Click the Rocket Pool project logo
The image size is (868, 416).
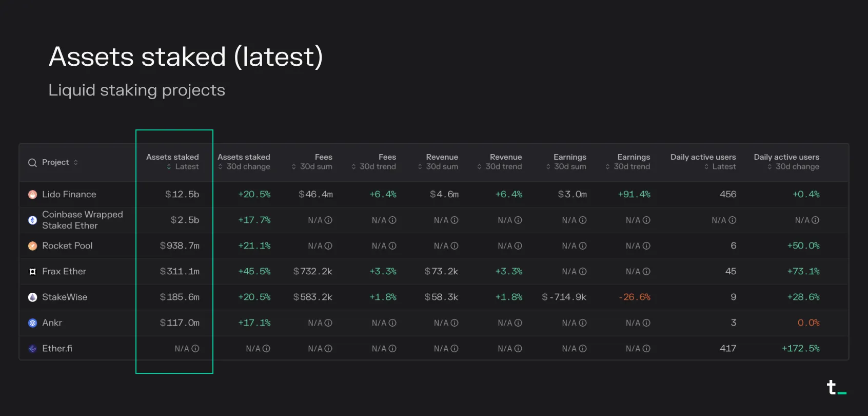coord(32,246)
